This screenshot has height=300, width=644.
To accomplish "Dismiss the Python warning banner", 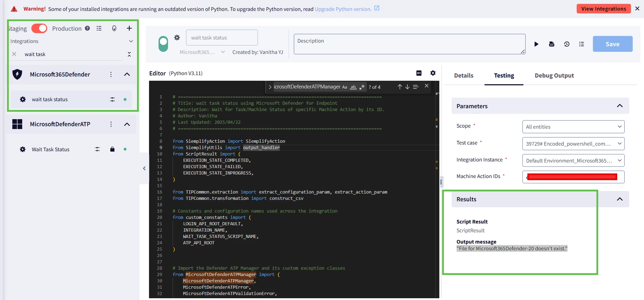I will (x=637, y=8).
